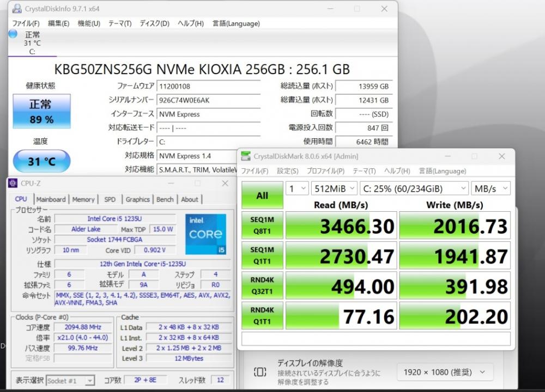The image size is (545, 392).
Task: Switch to the Memory tab in CPU-Z
Action: (83, 199)
